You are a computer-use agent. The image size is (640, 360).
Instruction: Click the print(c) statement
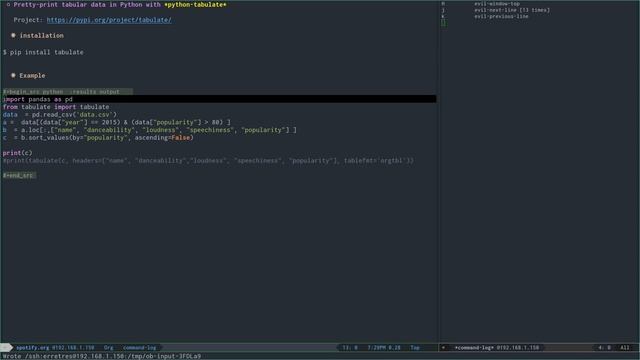click(x=17, y=153)
